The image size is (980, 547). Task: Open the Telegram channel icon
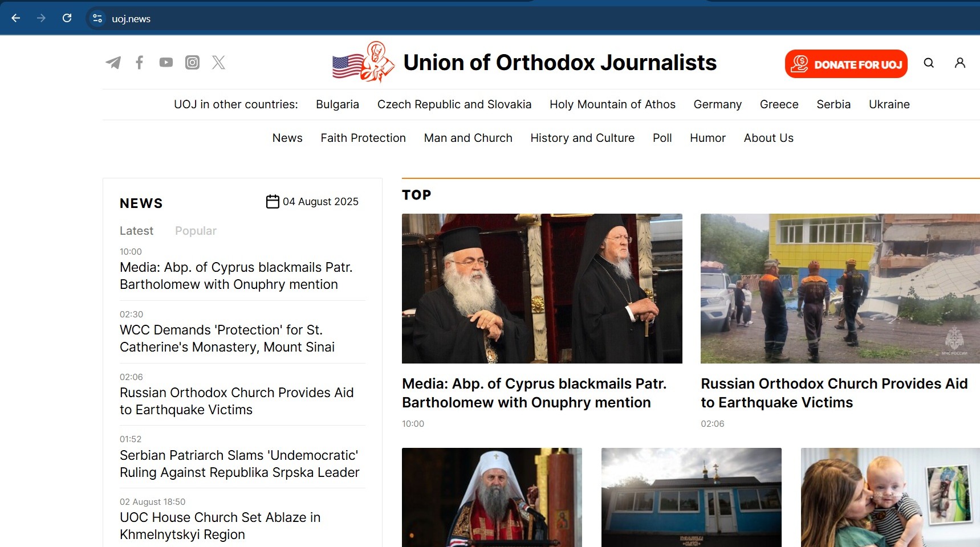coord(113,62)
